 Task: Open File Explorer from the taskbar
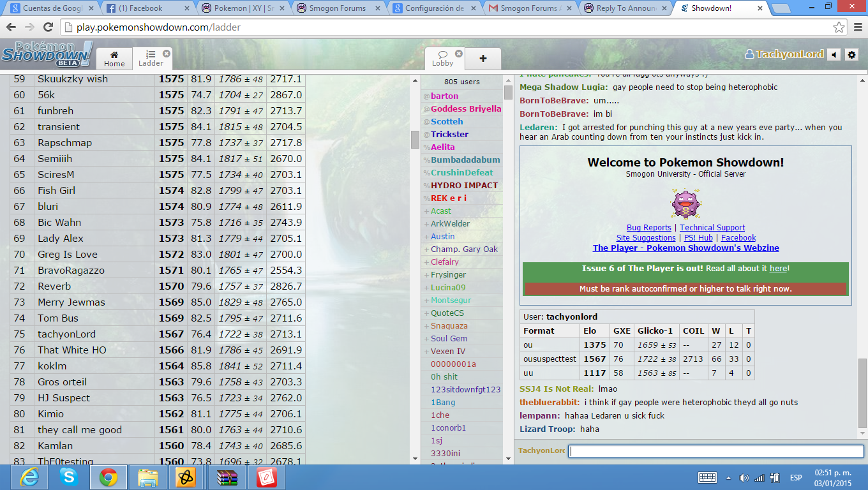tap(148, 477)
